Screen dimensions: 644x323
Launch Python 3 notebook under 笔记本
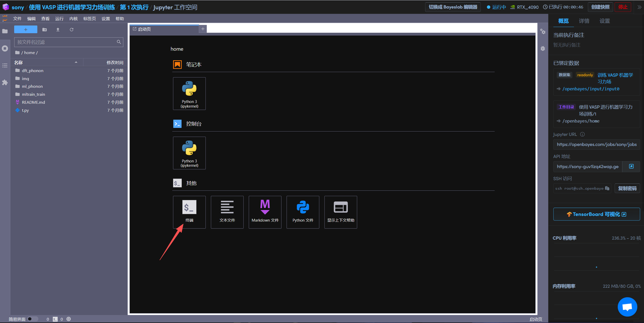coord(189,93)
